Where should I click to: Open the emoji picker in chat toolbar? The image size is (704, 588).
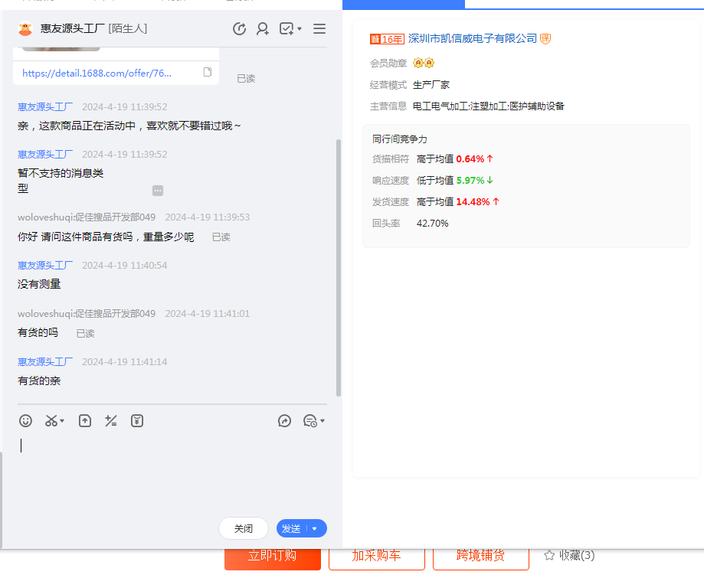coord(26,420)
